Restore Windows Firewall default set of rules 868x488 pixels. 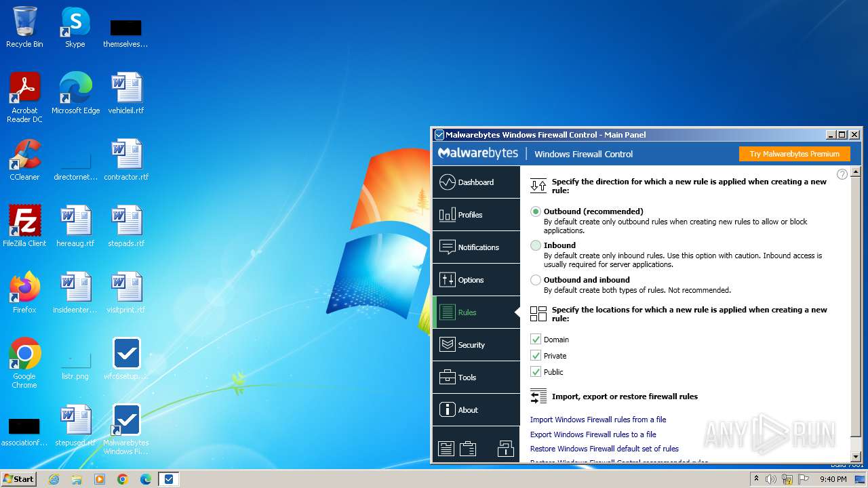point(604,449)
